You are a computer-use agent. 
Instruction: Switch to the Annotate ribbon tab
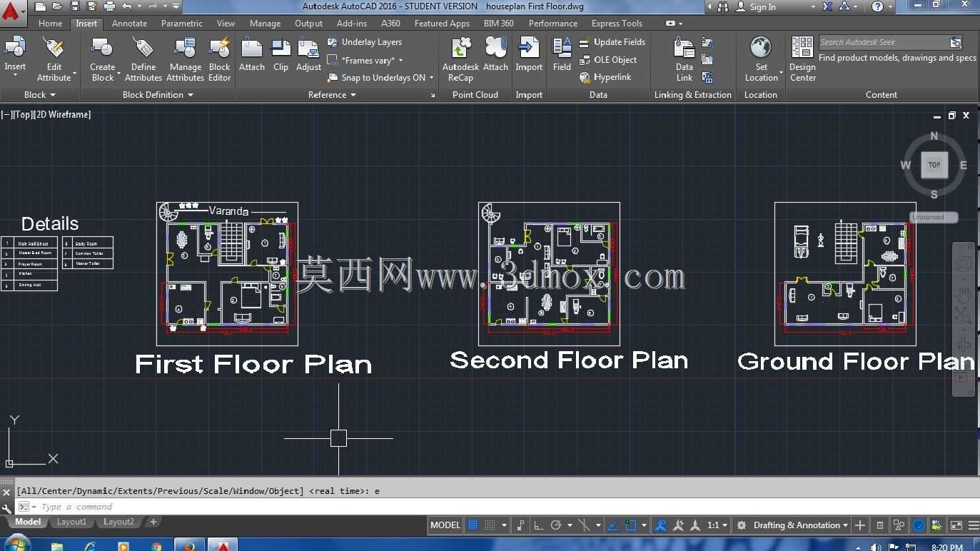[x=129, y=24]
